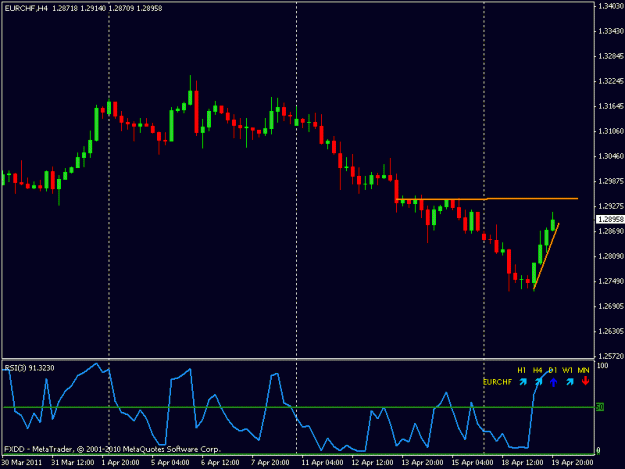The width and height of the screenshot is (625, 469).
Task: Select the H1 timeframe label
Action: click(521, 370)
